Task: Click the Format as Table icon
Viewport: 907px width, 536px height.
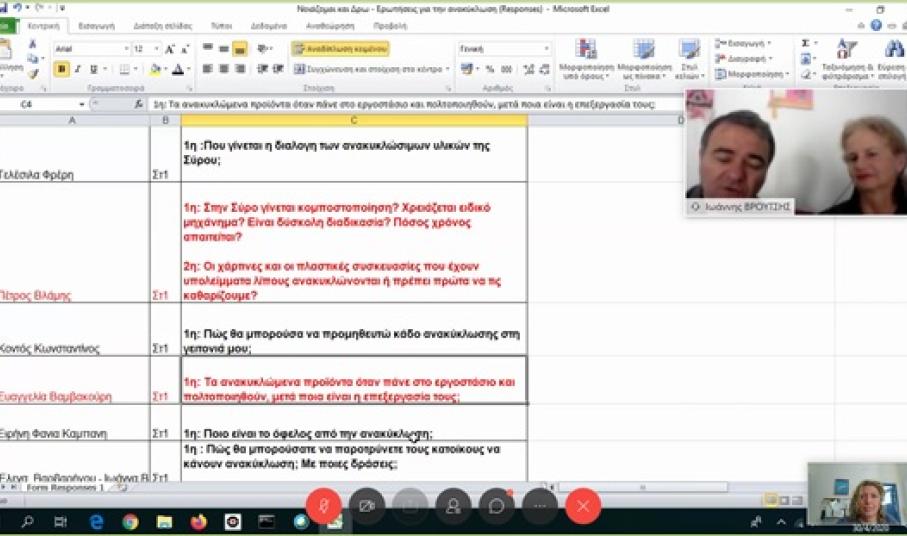Action: tap(642, 60)
